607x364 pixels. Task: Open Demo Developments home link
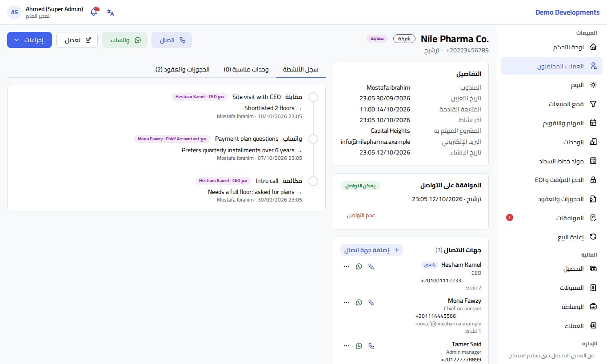click(x=567, y=12)
